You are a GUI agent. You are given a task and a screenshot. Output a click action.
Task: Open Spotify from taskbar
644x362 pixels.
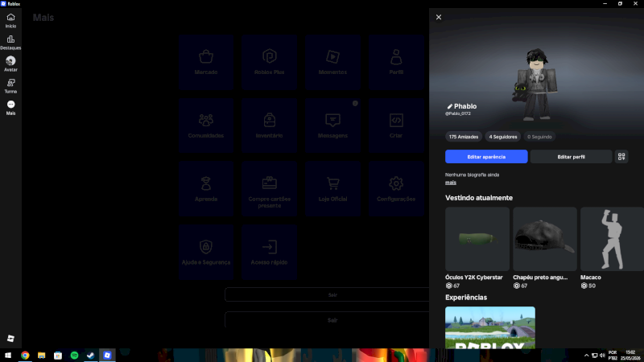[x=74, y=356]
